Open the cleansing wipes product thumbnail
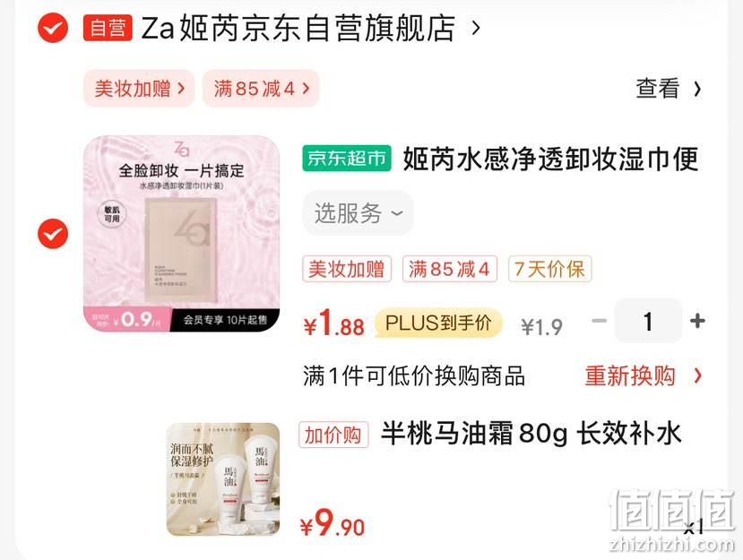743x560 pixels. [181, 234]
